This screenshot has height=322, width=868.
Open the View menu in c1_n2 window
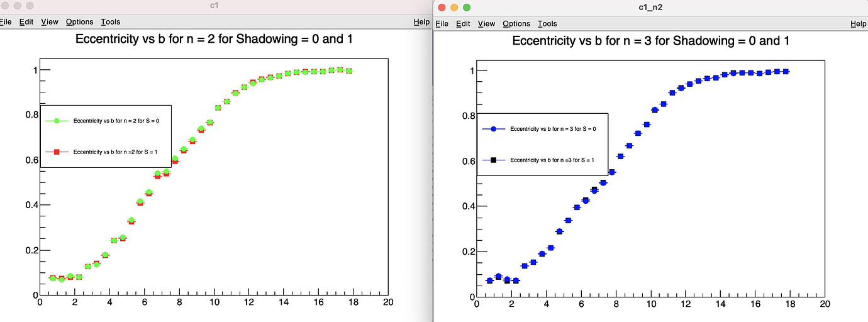[486, 24]
